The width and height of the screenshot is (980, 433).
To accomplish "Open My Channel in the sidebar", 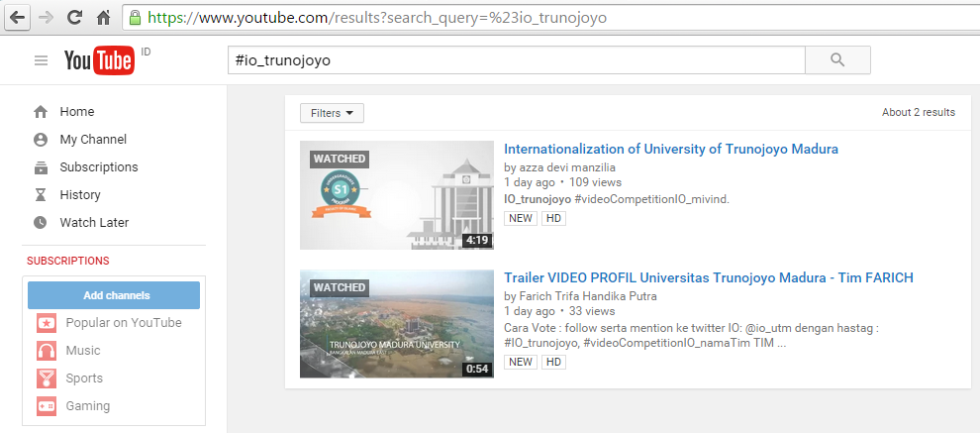I will (x=93, y=140).
